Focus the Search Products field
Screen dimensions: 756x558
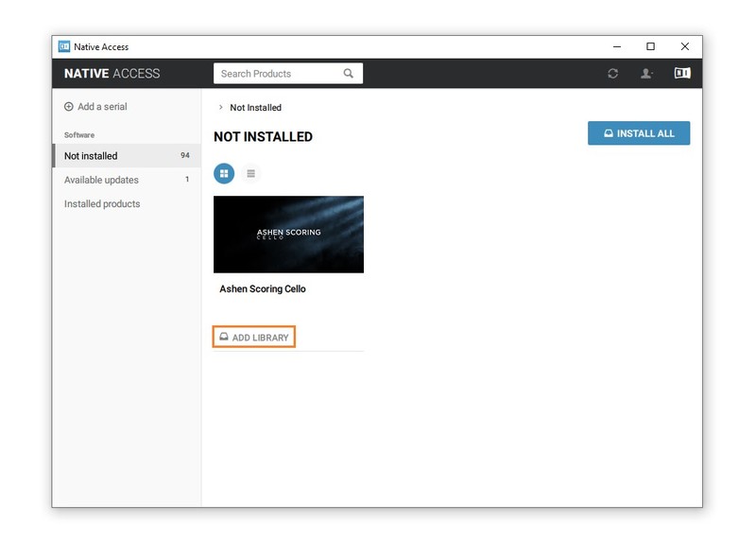click(288, 74)
